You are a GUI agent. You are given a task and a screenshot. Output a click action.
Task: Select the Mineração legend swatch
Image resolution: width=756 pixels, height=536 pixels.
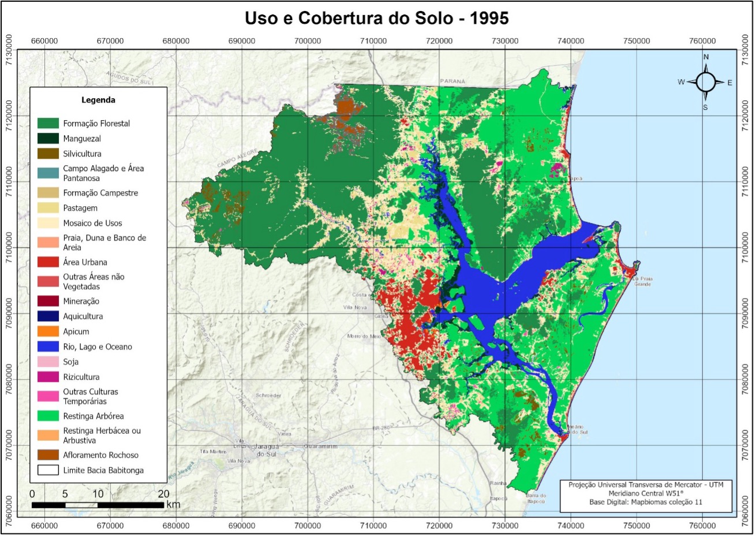tap(48, 301)
